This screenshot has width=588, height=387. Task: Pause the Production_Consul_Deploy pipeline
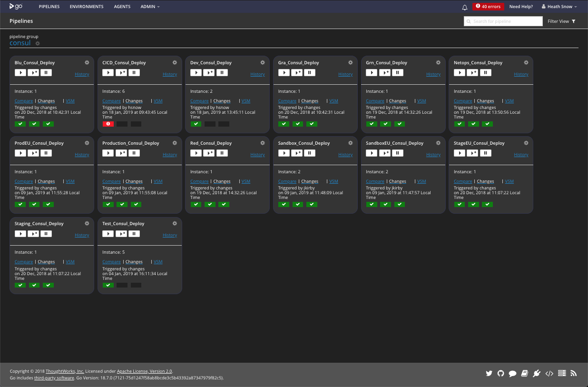tap(134, 153)
